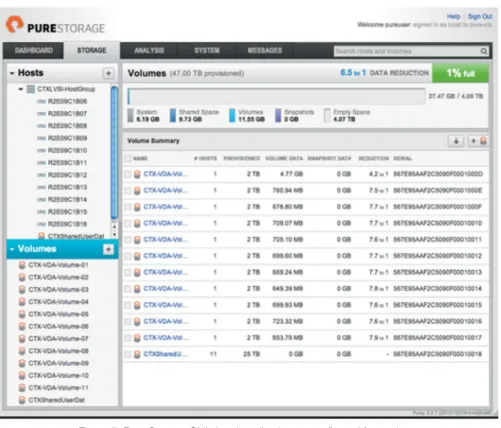Click the Snapshots purple color swatch
501x428 pixels.
pos(278,115)
